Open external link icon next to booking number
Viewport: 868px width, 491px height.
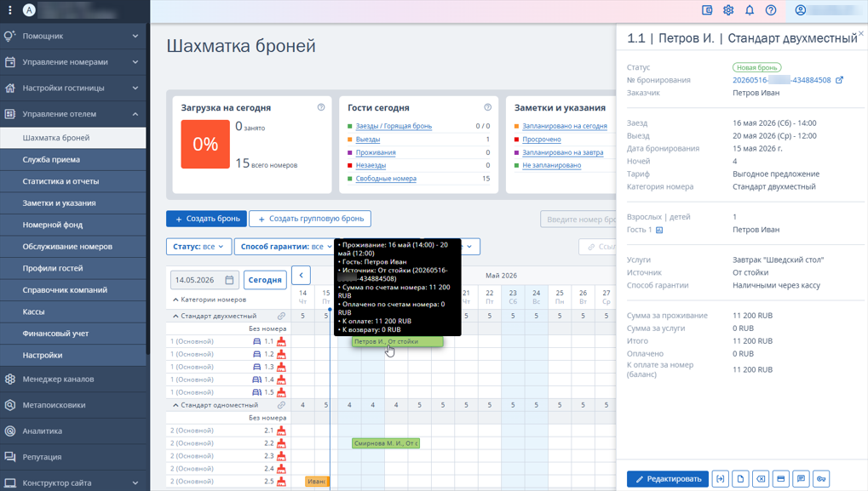pyautogui.click(x=839, y=80)
